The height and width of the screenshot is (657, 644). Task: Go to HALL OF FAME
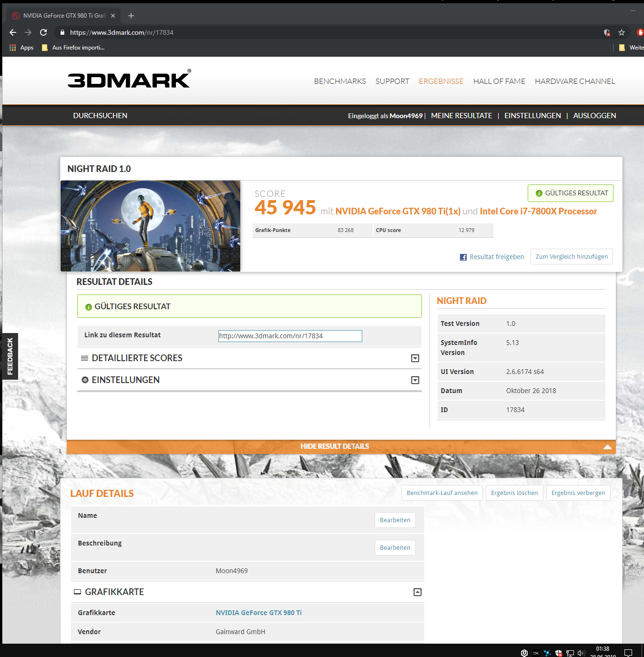499,81
